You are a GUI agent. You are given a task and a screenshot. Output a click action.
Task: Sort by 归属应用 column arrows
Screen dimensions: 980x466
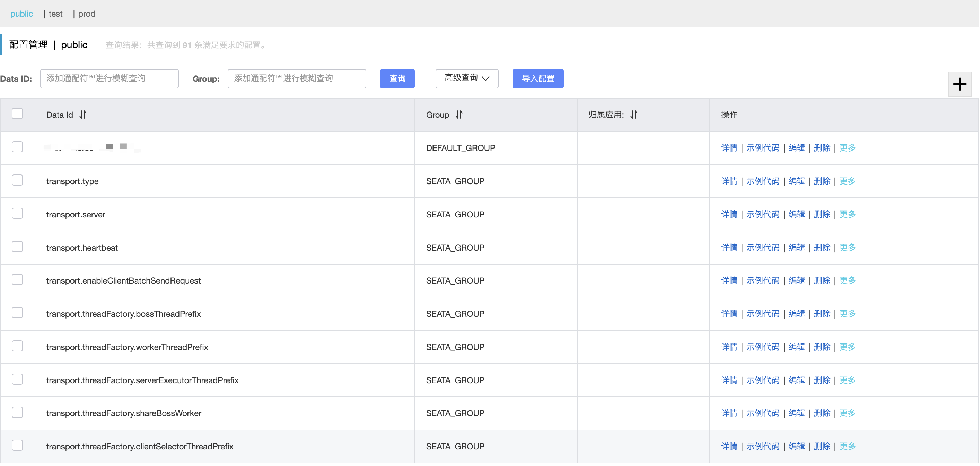click(x=633, y=114)
